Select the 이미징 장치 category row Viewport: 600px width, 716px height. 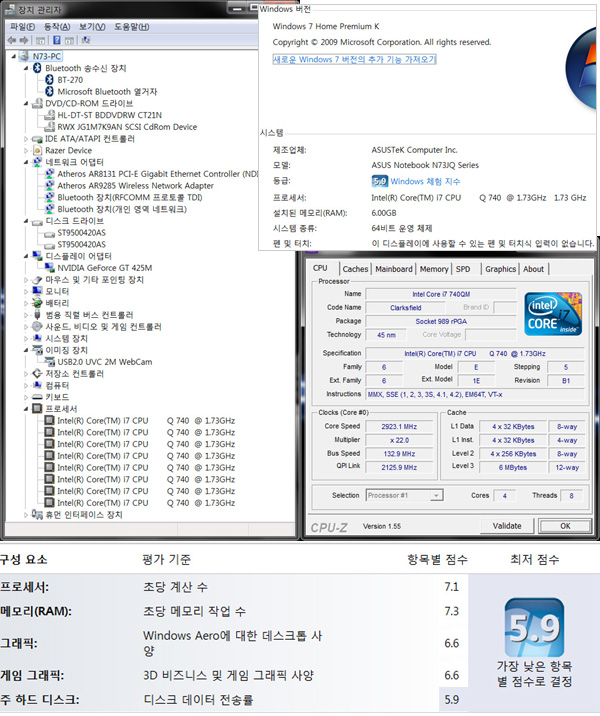pyautogui.click(x=66, y=350)
